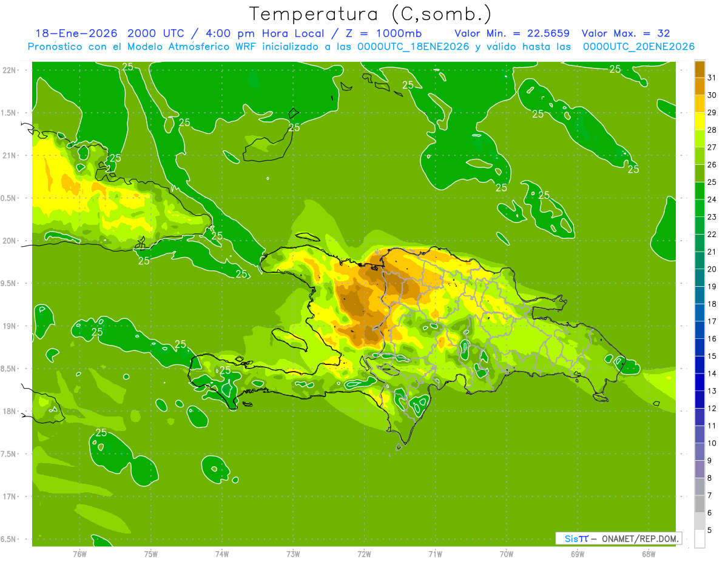Click the '20N' latitude axis label
This screenshot has height=562, width=728.
point(10,241)
